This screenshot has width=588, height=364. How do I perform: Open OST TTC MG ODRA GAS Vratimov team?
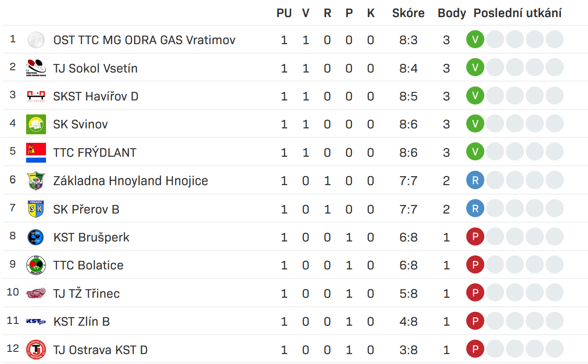pyautogui.click(x=144, y=40)
